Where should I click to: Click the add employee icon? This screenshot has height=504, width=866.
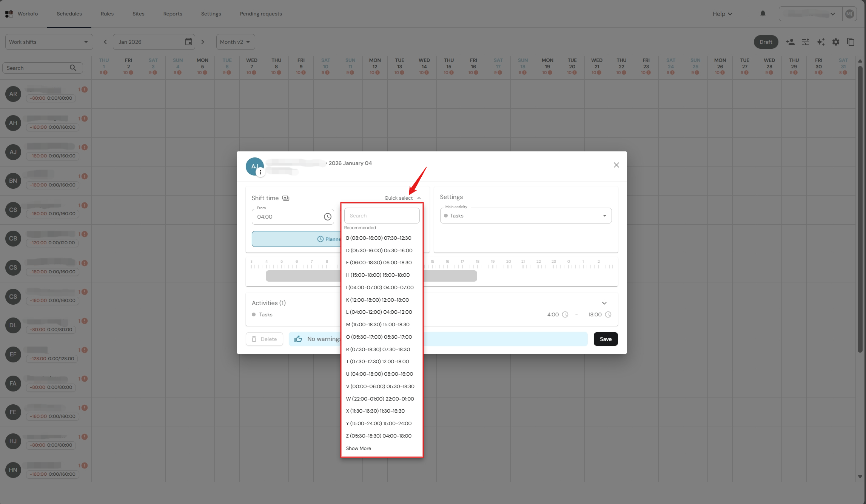(x=790, y=42)
